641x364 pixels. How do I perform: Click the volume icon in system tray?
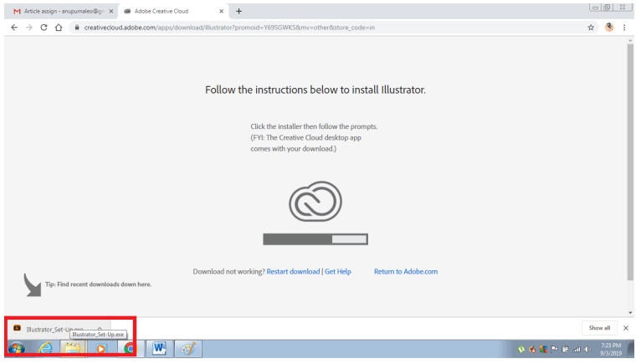click(586, 349)
